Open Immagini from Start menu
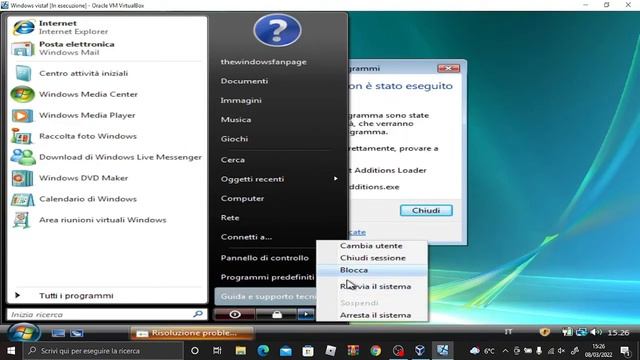Image resolution: width=640 pixels, height=360 pixels. (x=241, y=100)
